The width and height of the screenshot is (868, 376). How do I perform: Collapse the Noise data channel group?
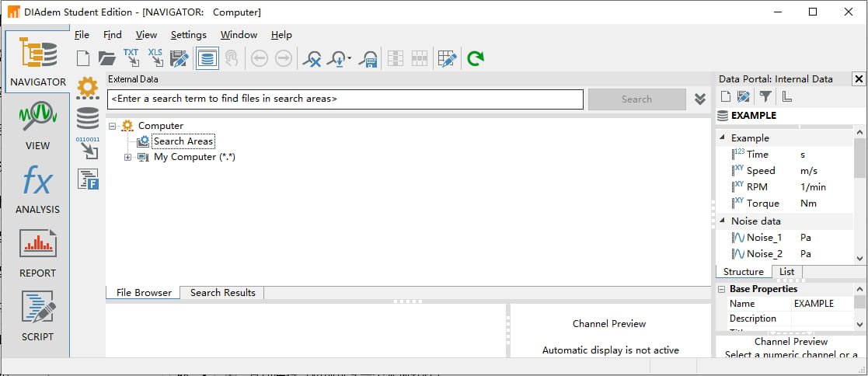722,221
